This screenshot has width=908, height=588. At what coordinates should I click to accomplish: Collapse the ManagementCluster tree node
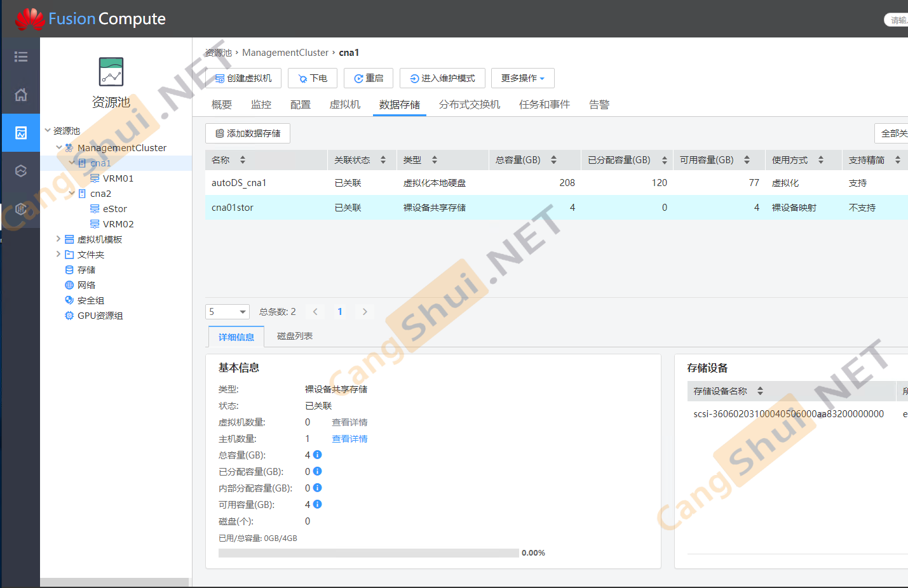pos(59,147)
